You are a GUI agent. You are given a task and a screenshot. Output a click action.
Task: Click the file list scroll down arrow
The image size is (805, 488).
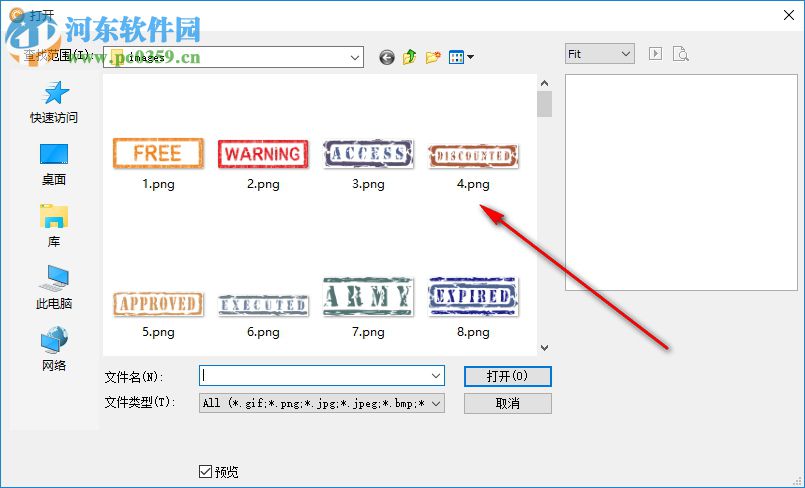click(x=545, y=348)
